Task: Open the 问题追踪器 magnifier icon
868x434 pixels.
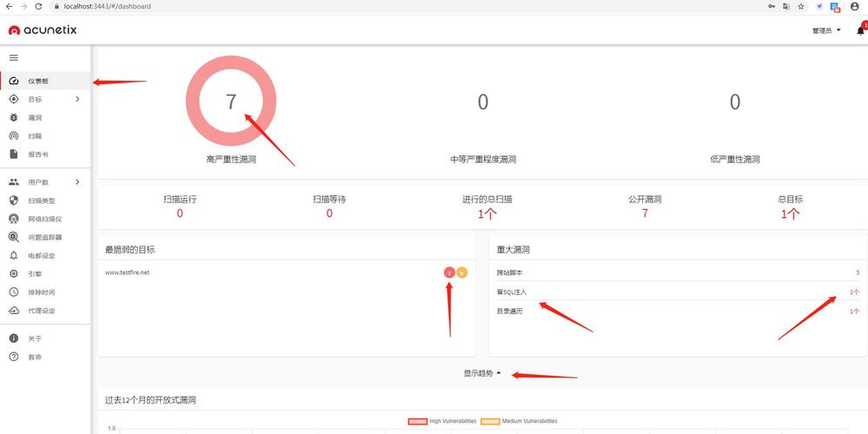Action: pos(14,237)
